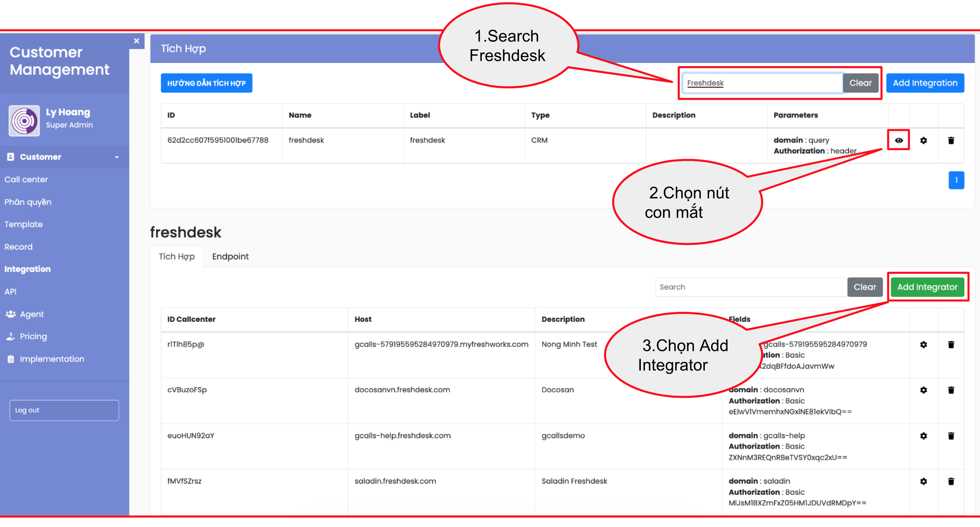Go to Implementation in sidebar
Screen dimensions: 980x527
(52, 359)
